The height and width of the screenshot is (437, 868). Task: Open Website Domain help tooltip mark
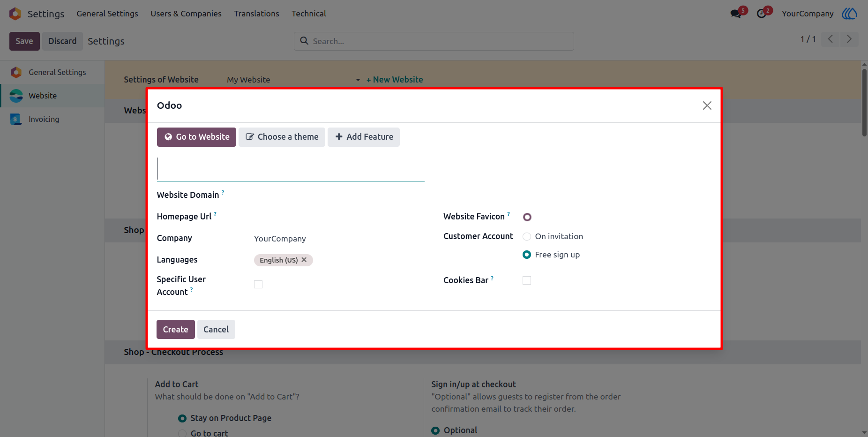[223, 192]
